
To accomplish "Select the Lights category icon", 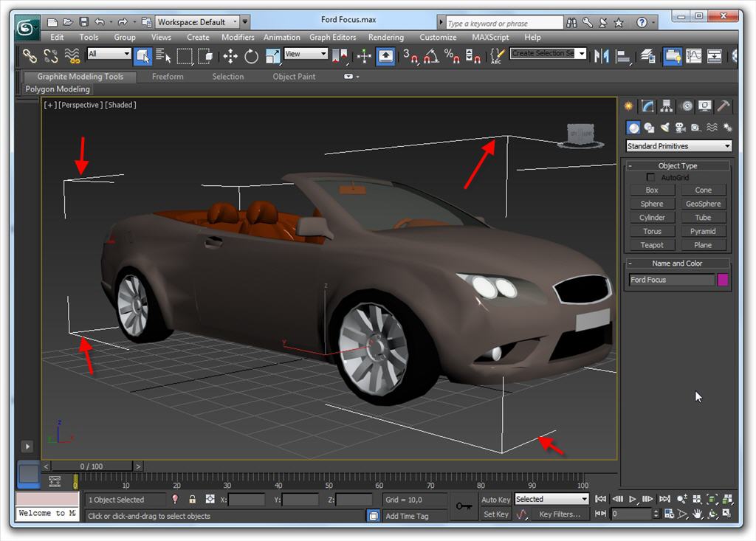I will click(664, 128).
